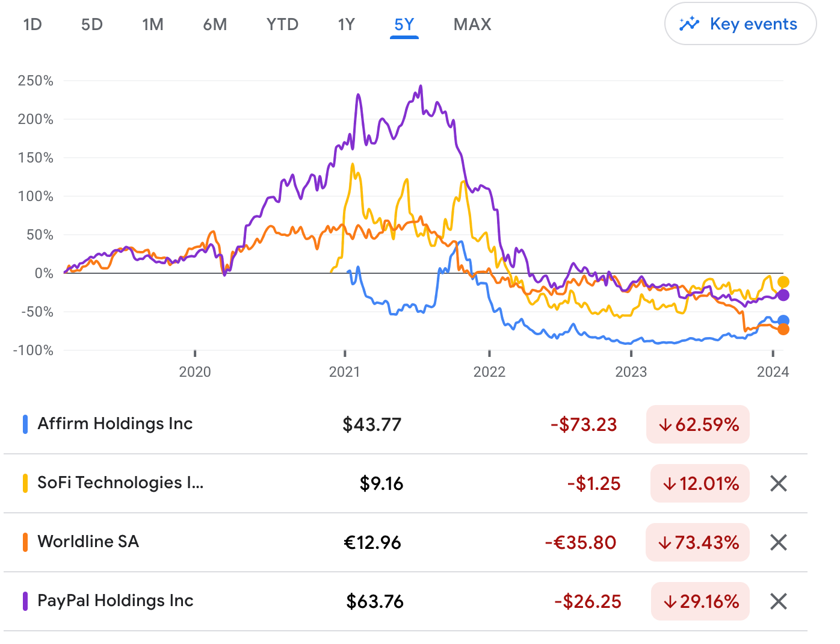Open PayPal Holdings Inc stock row
Image resolution: width=840 pixels, height=644 pixels.
click(406, 601)
